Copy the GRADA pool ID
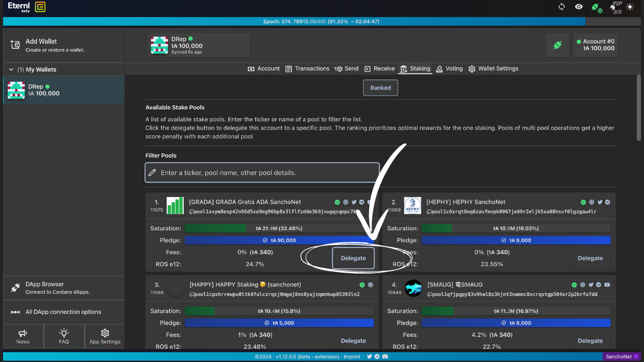644x362 pixels. (191, 212)
